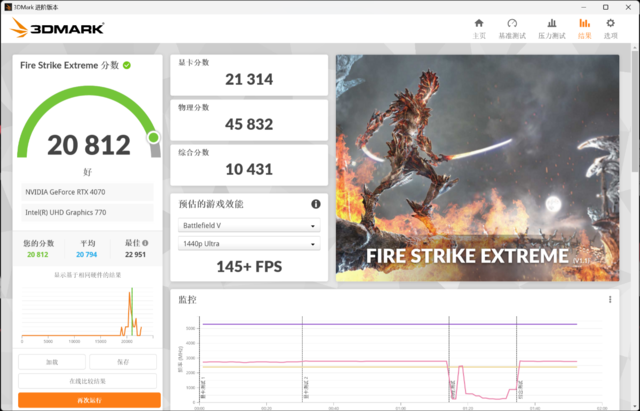Click the 3DMark app icon in title bar

[8, 7]
